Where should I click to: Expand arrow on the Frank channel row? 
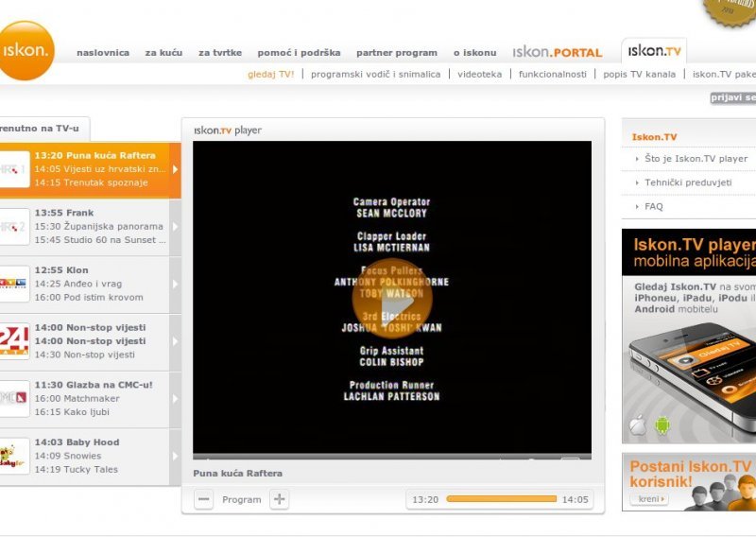tap(175, 227)
